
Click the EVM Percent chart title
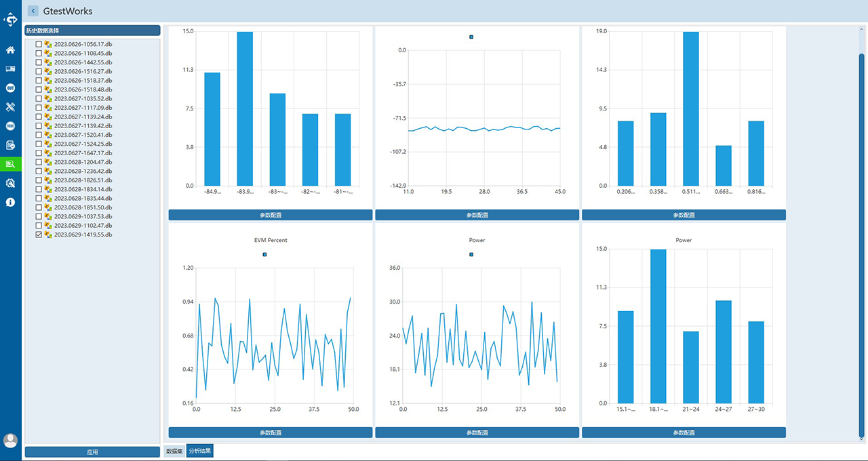click(271, 240)
